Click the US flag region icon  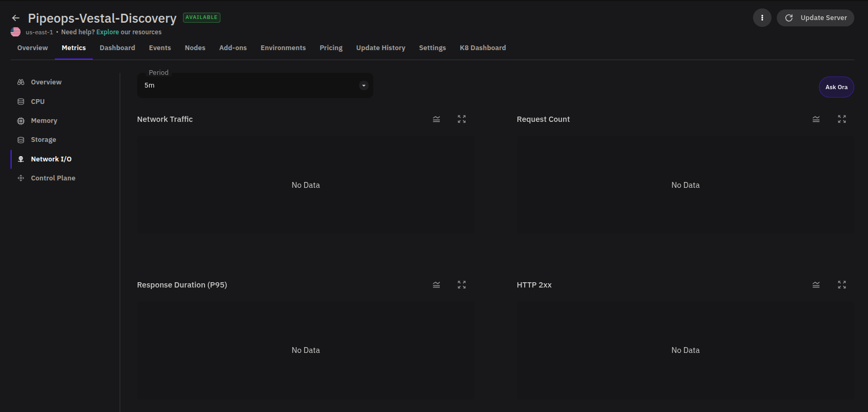(x=16, y=32)
